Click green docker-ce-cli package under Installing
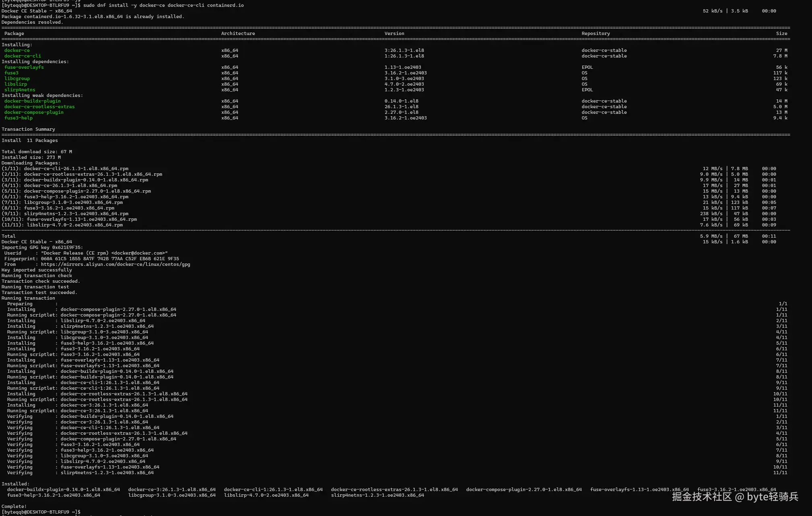The image size is (812, 516). [23, 56]
